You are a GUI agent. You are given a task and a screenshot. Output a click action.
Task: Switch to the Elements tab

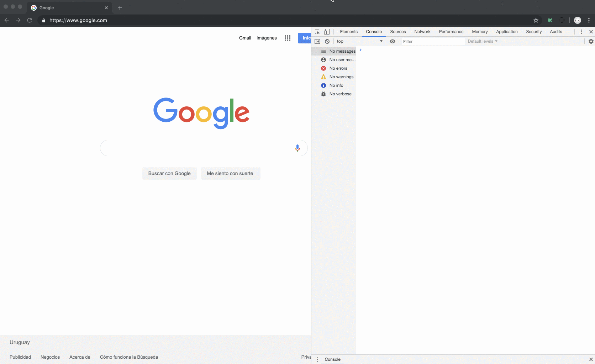tap(349, 32)
